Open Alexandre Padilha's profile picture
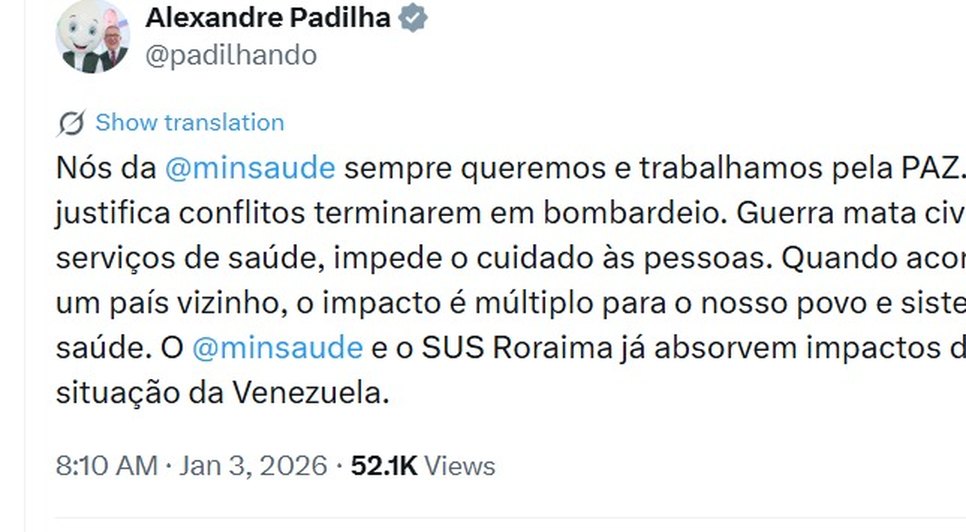This screenshot has height=532, width=966. click(92, 37)
